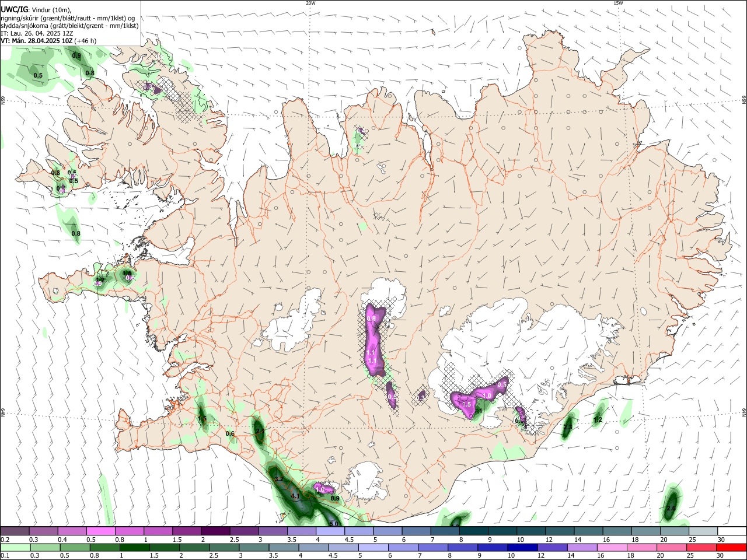The height and width of the screenshot is (560, 747).
Task: Click the 'IT: Lau. 26. 04. 2025 12Z' line
Action: point(37,33)
